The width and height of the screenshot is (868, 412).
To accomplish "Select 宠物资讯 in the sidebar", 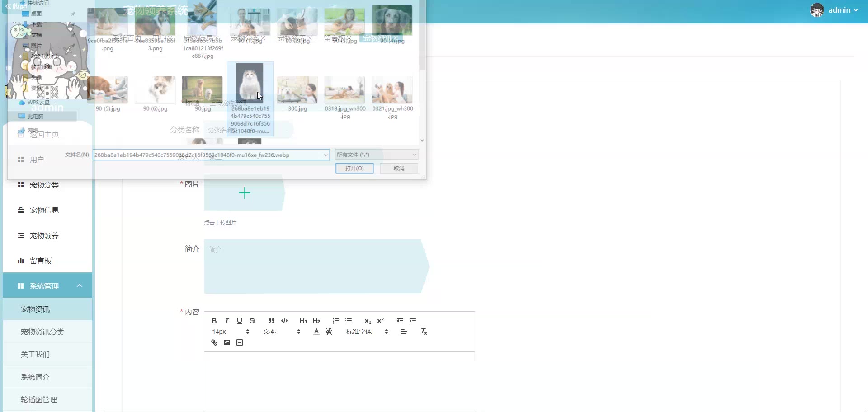I will pos(47,309).
